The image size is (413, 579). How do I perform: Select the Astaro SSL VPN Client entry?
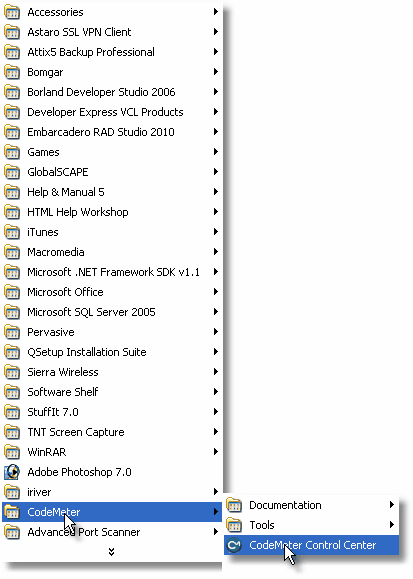pos(112,32)
